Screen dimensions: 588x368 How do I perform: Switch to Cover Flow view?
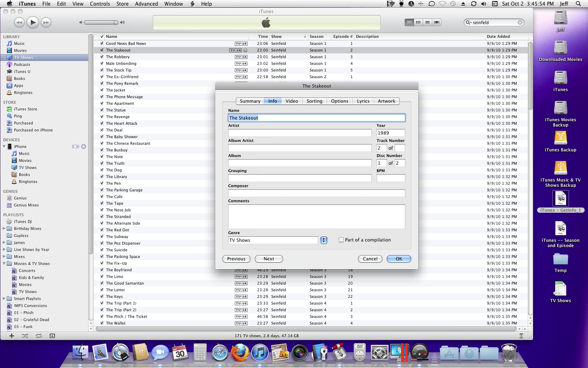click(436, 22)
